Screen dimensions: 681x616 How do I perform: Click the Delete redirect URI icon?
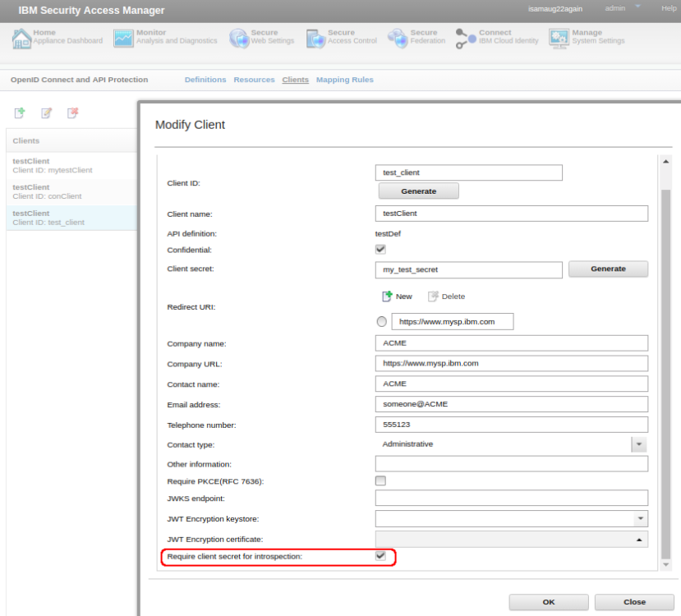(433, 296)
